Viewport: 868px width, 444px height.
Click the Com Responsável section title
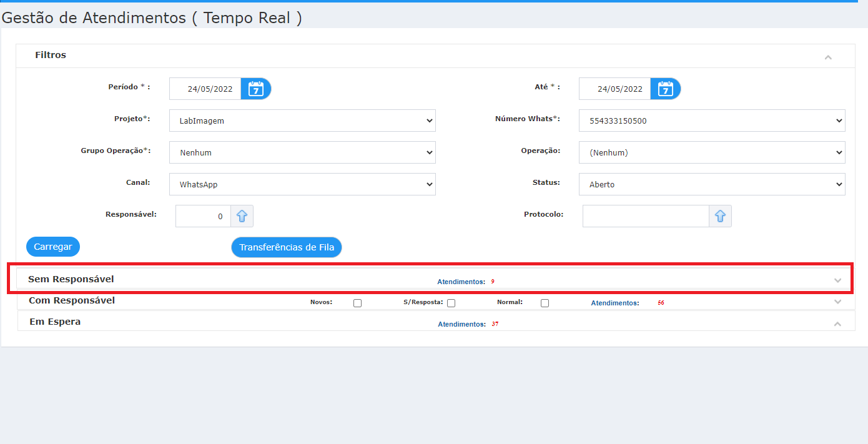[x=72, y=300]
